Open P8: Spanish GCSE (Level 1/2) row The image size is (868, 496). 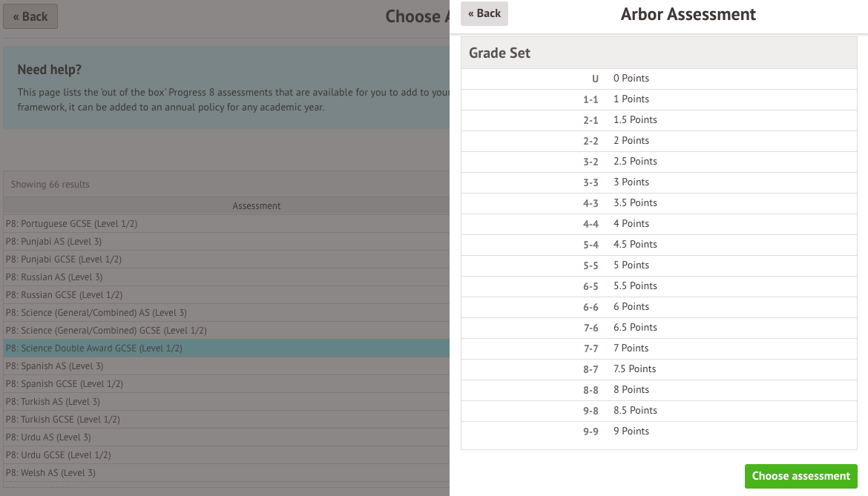click(65, 384)
